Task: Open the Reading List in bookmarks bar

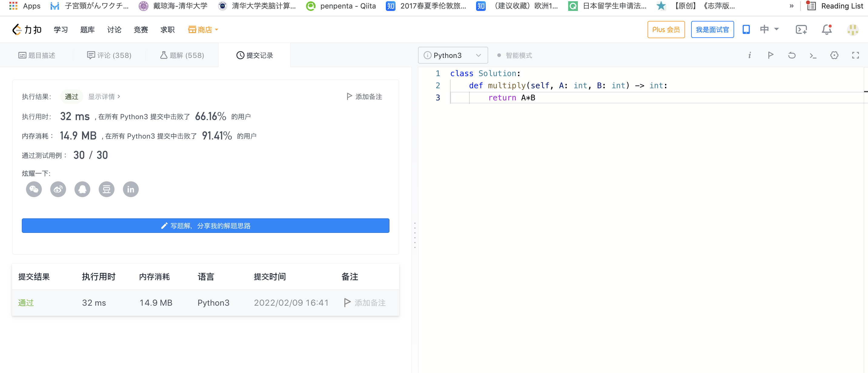Action: tap(835, 6)
